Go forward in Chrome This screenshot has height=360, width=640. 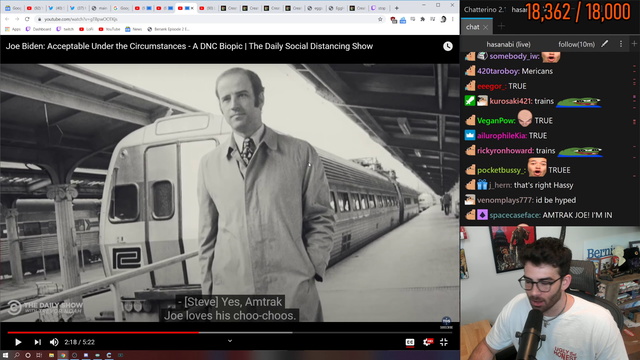[x=17, y=19]
